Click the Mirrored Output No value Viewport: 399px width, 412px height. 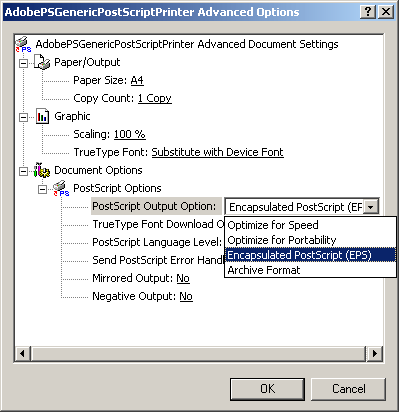pyautogui.click(x=183, y=278)
